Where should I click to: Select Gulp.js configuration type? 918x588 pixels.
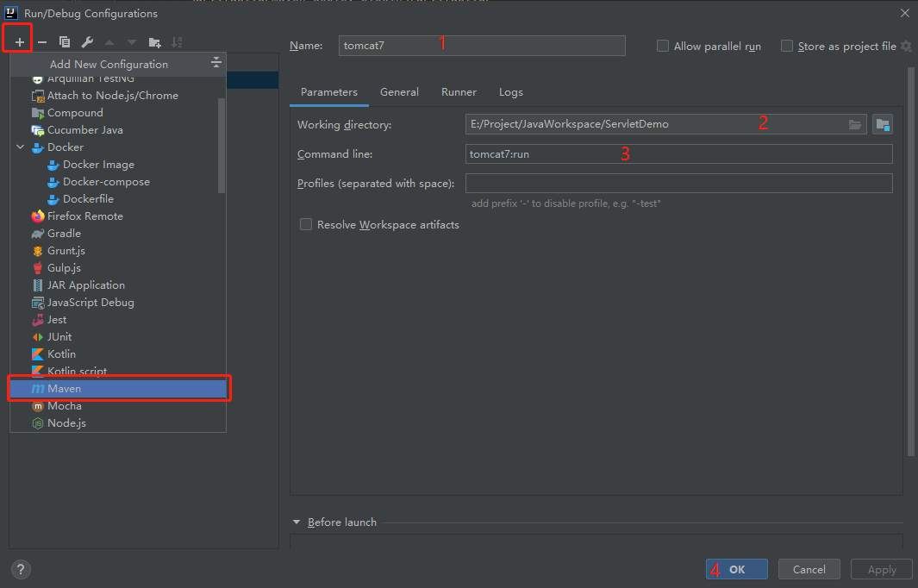coord(118,267)
